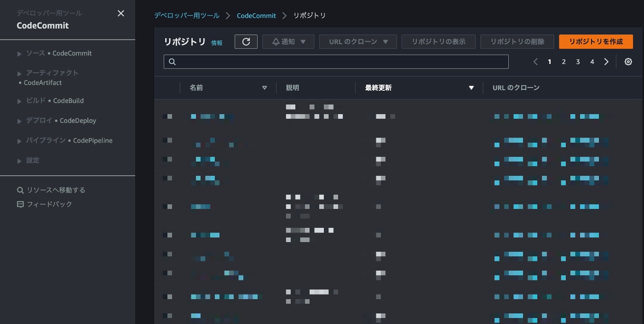
Task: Sort by 名前 column arrow
Action: coord(264,88)
